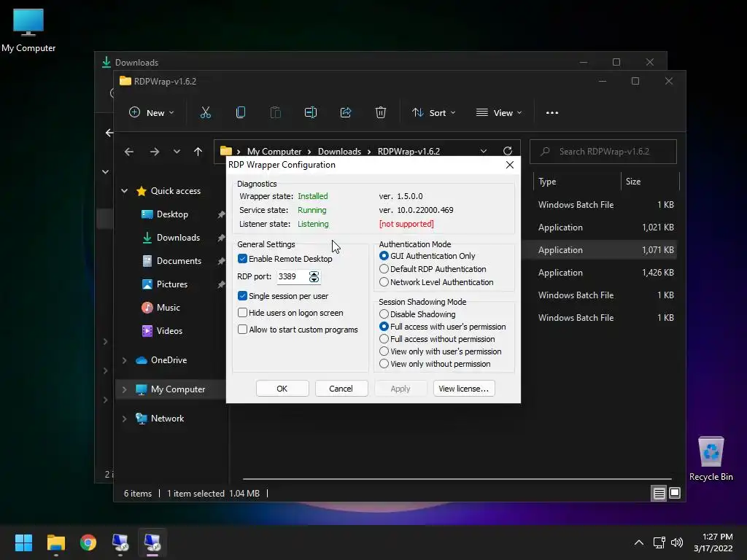Click Downloads in the address breadcrumb

pos(339,152)
